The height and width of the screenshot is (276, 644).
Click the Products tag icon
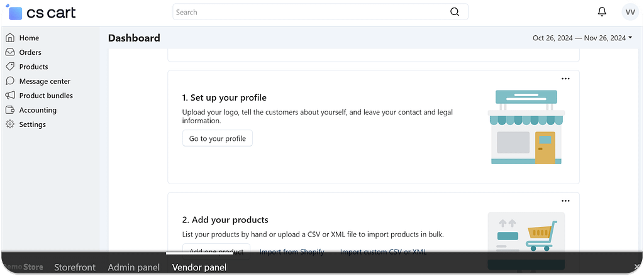10,67
